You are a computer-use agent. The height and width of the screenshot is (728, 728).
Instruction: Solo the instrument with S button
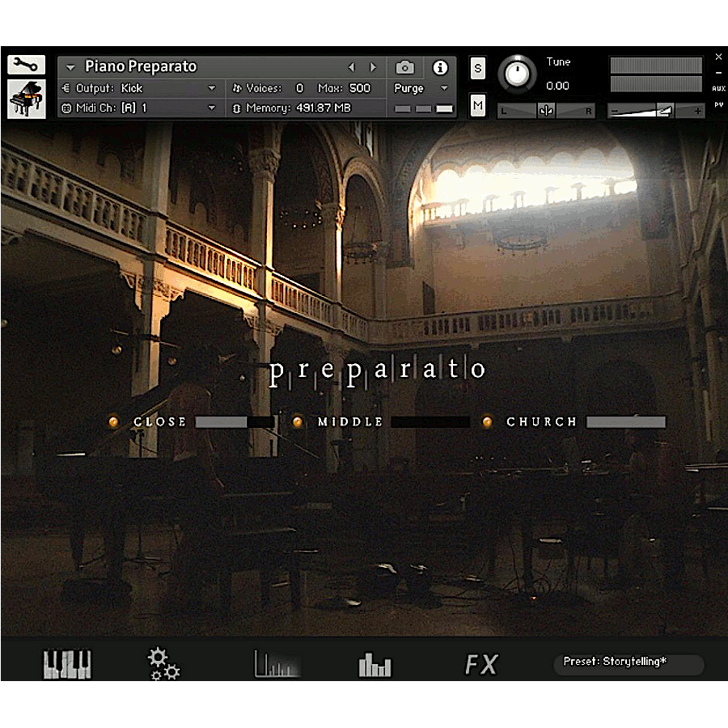[x=478, y=68]
